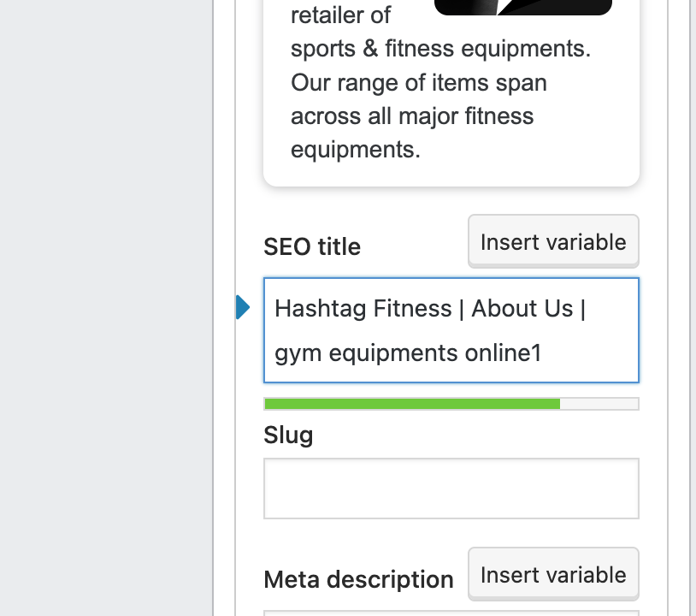The image size is (696, 616).
Task: Click the green SEO title progress bar
Action: coord(412,404)
